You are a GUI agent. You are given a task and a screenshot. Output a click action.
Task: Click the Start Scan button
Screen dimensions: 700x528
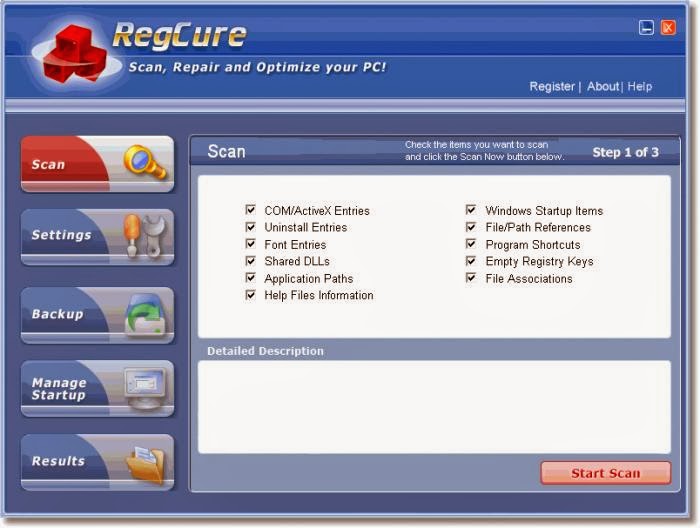click(605, 473)
